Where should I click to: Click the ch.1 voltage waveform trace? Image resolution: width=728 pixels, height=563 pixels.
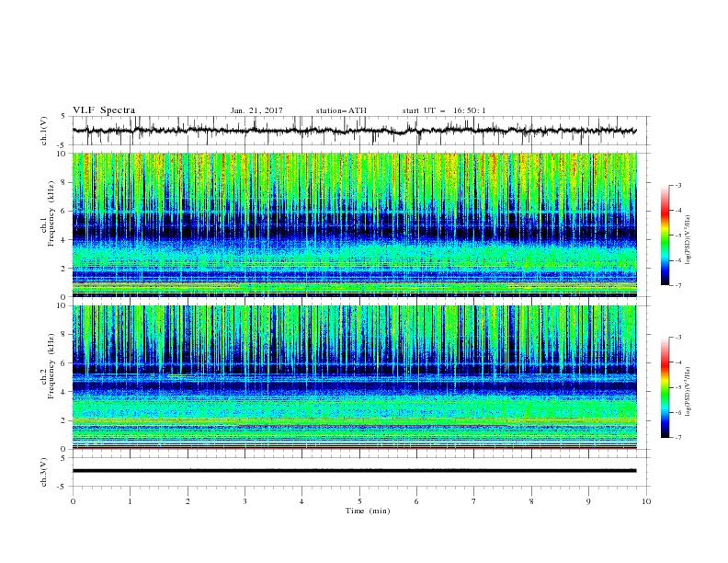coord(354,131)
